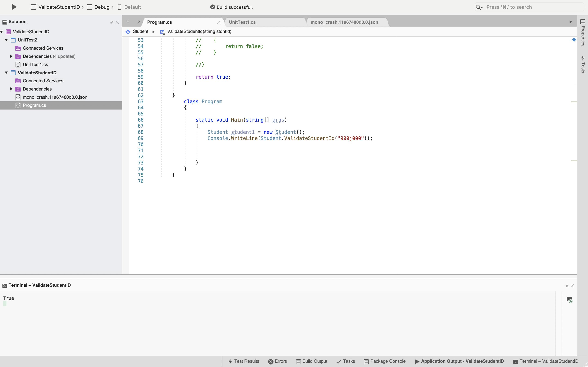
Task: Click the Application Output icon at bottom bar
Action: pos(417,361)
